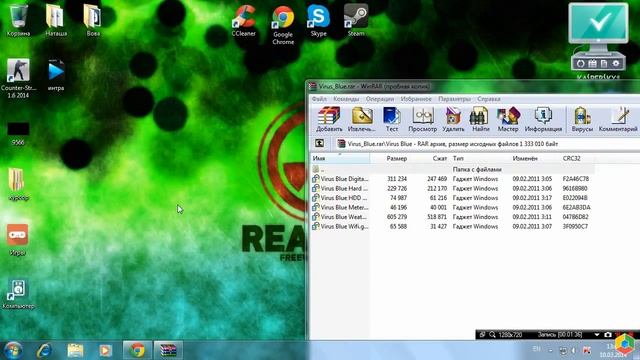Switch to WinRAR on the taskbar
Viewport: 640px width, 360px height.
(168, 351)
